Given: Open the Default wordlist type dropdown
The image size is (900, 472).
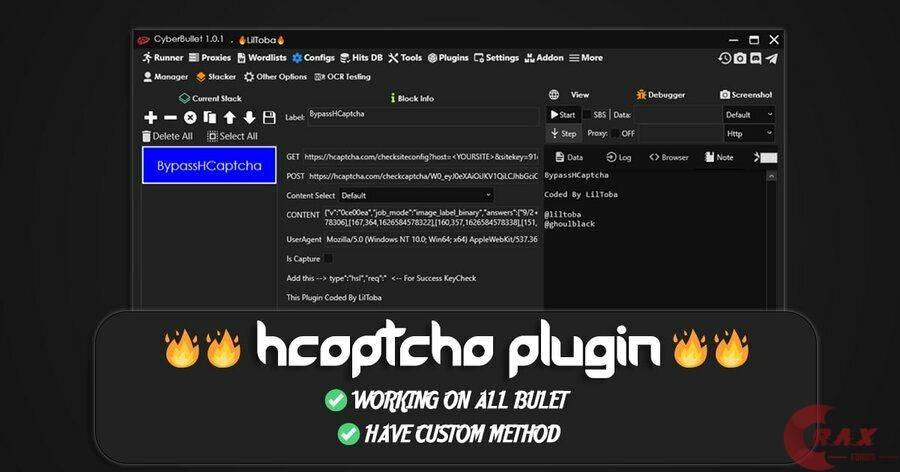Looking at the screenshot, I should click(748, 115).
